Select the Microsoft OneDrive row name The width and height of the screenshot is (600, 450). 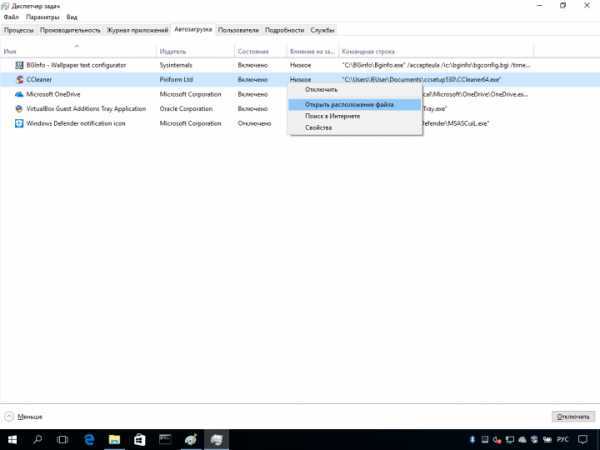(53, 94)
